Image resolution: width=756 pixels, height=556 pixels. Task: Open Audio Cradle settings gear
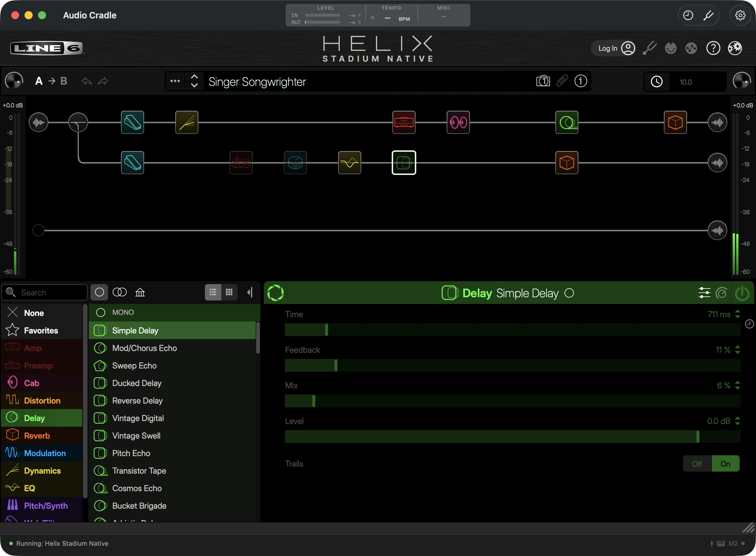pos(740,15)
